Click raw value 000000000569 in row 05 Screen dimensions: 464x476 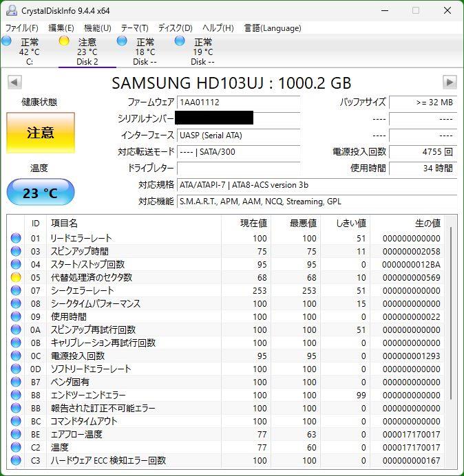point(412,278)
